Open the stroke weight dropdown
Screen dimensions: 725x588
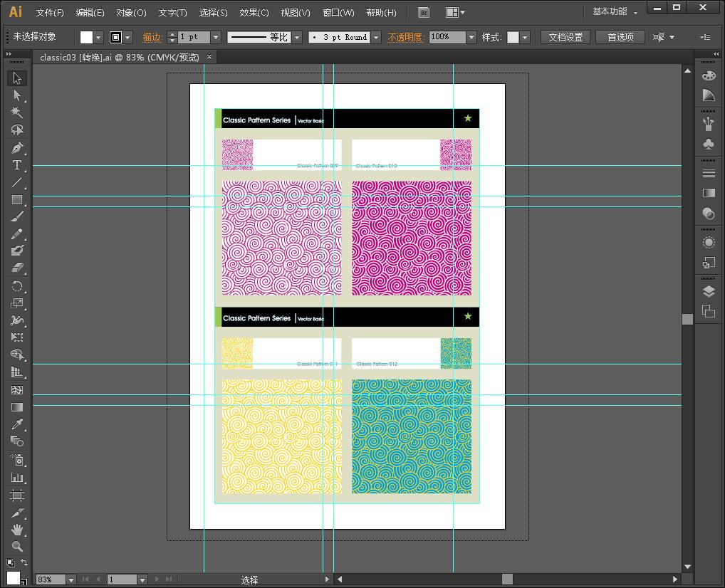215,37
